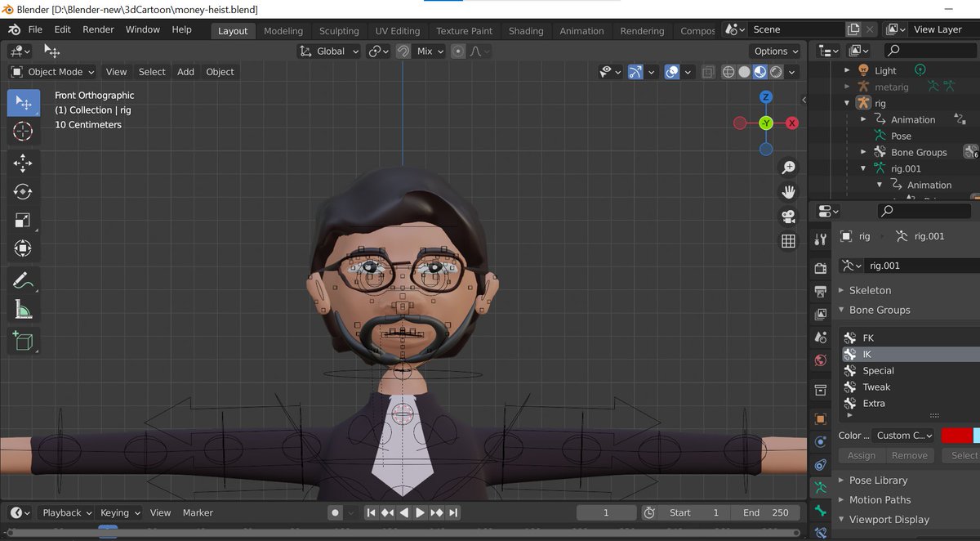
Task: Choose the Add Cube tool
Action: tap(23, 341)
